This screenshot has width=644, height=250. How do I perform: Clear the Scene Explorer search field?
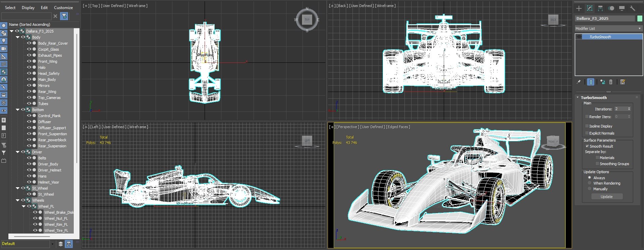pos(55,16)
